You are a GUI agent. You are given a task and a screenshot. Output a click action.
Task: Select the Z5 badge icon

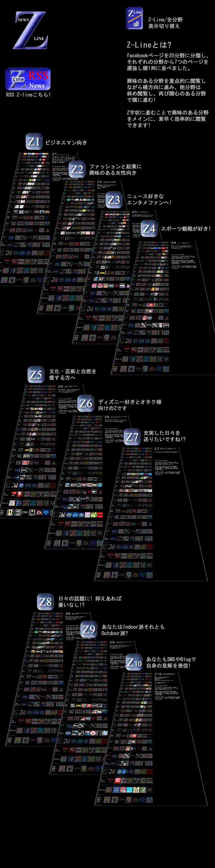[x=36, y=375]
